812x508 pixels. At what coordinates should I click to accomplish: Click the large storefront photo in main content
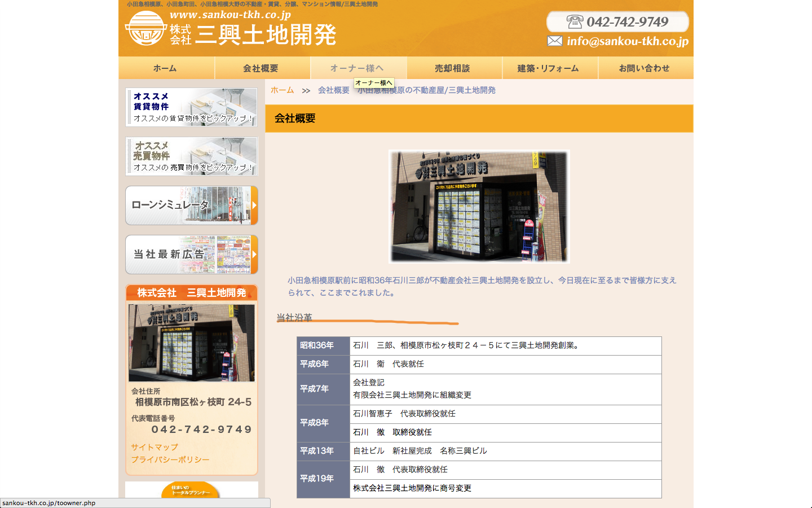(x=479, y=206)
